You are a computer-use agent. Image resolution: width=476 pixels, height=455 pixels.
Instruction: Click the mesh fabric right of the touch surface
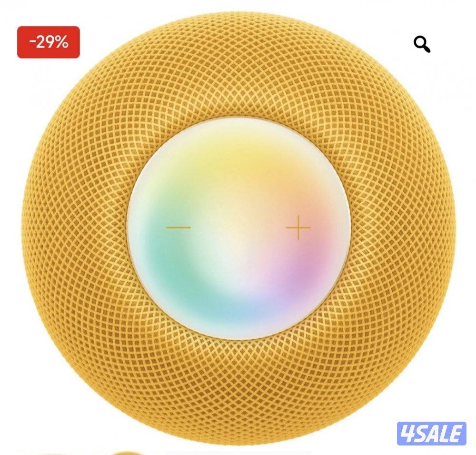coord(404,227)
